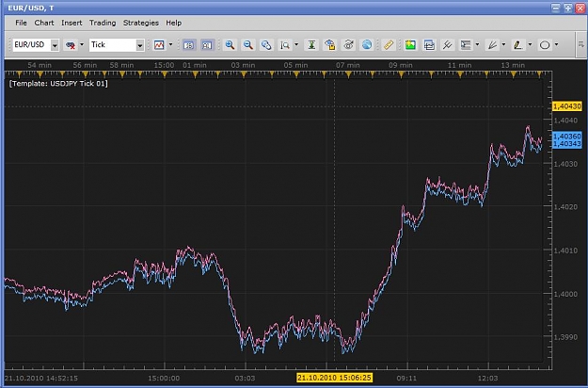Click the green vertical autoscale icon
Image resolution: width=588 pixels, height=388 pixels.
[x=311, y=45]
